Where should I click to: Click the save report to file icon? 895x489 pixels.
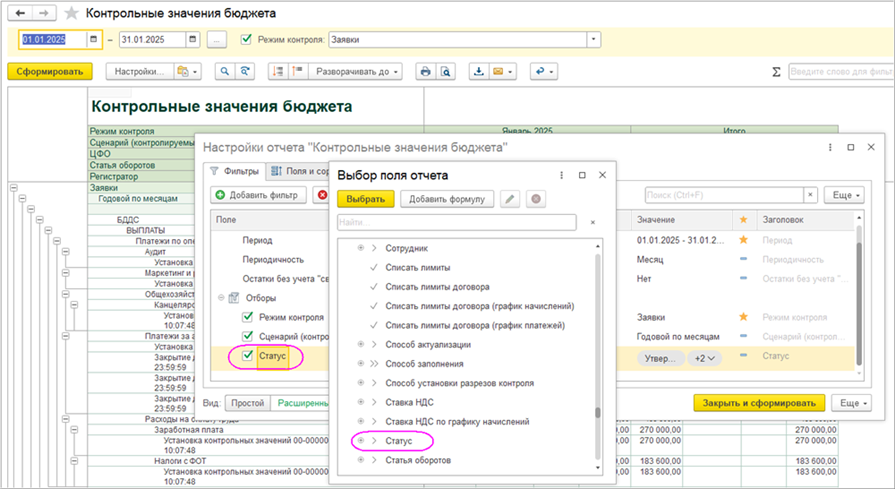pos(478,72)
